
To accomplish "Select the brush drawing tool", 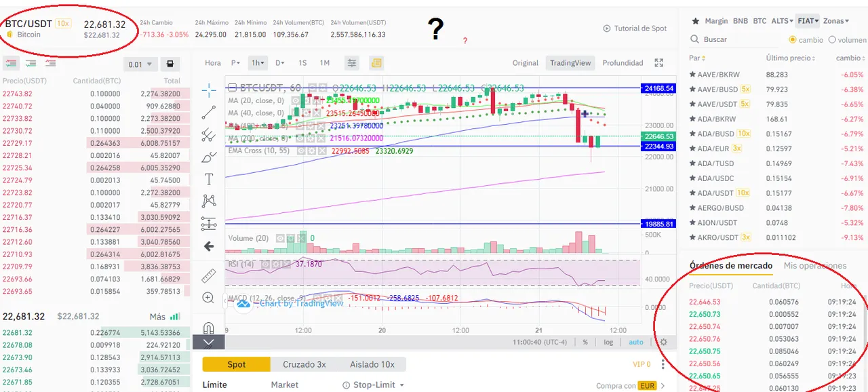I will (208, 157).
